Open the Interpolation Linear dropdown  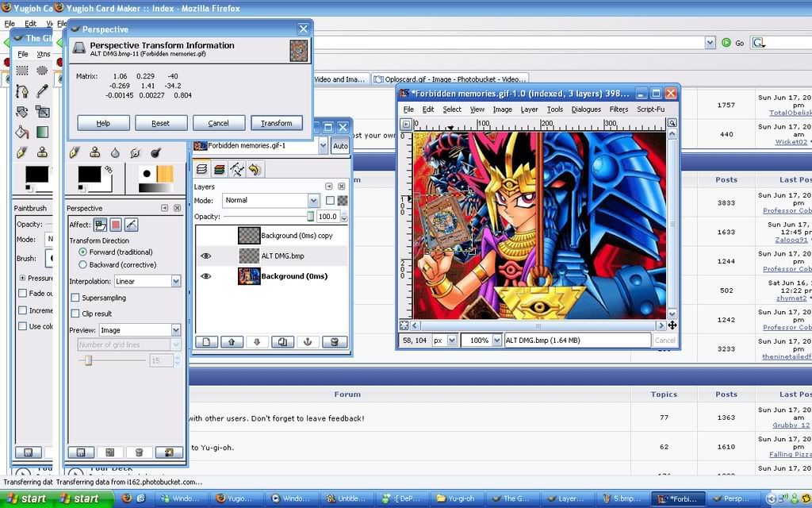176,281
